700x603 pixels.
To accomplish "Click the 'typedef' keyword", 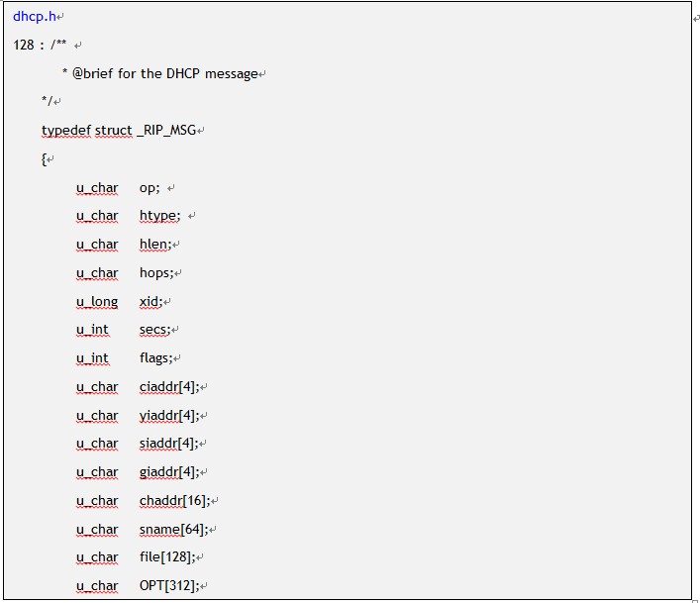I will pos(66,131).
